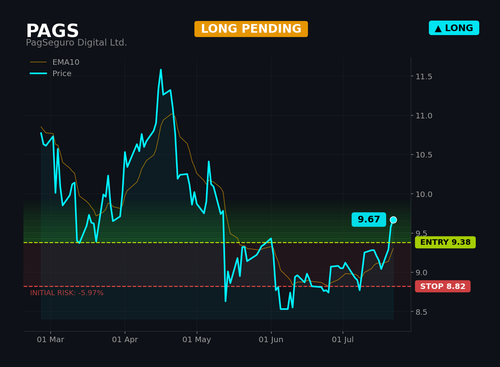Screen dimensions: 500x367
Task: Click the last price point marker
Action: [393, 220]
